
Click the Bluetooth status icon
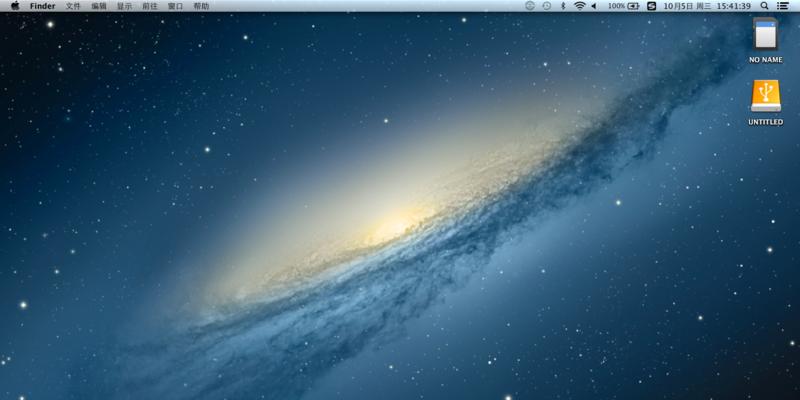tap(563, 6)
